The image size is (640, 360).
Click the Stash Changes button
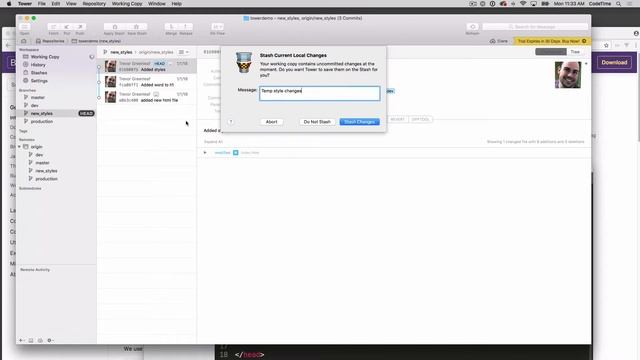pos(360,122)
